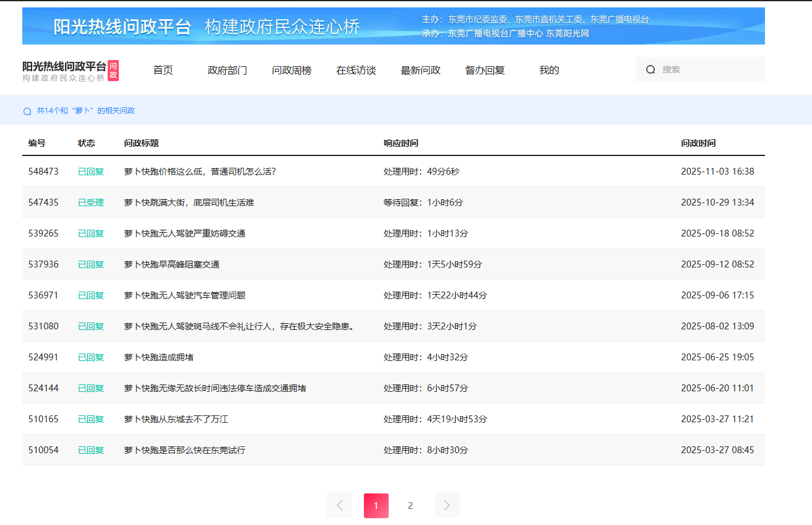The image size is (812, 525).
Task: Open post 萝卜快跑早高峰阻塞交通
Action: point(171,264)
